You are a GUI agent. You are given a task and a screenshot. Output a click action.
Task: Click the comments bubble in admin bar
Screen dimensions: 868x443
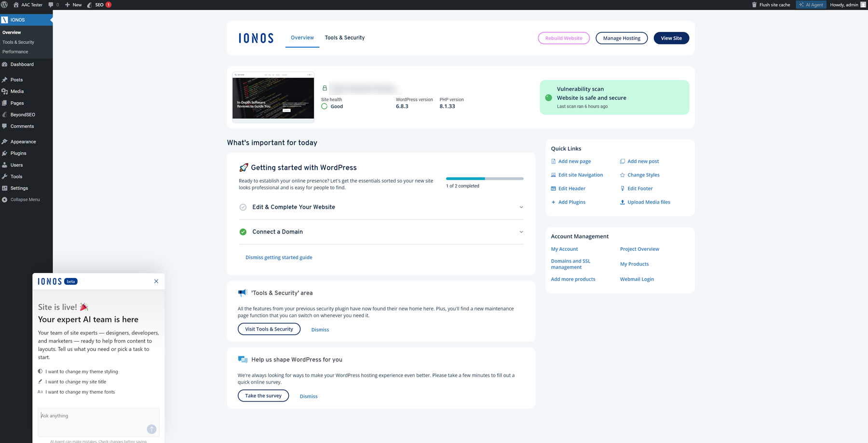(51, 5)
